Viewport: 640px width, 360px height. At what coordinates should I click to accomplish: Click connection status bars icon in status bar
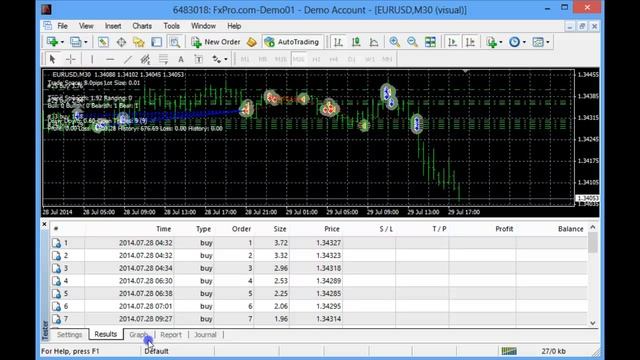[509, 351]
